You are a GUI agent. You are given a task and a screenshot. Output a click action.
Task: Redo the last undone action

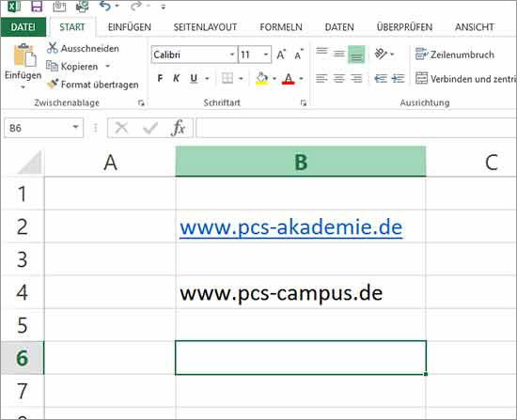click(136, 6)
